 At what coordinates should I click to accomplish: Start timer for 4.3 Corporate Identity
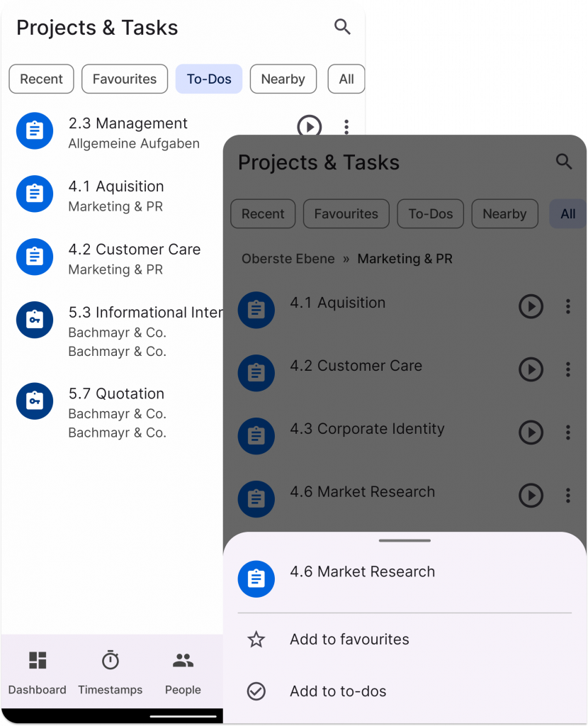(531, 432)
